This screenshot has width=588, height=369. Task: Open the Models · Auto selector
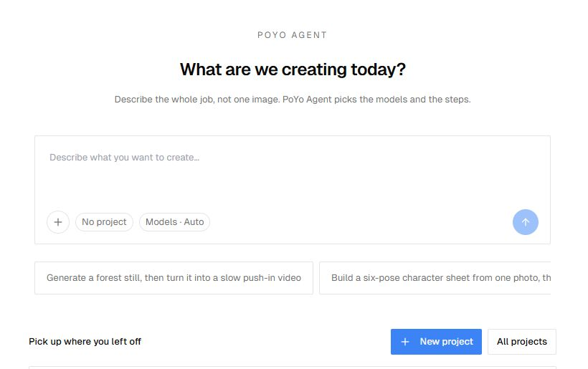click(x=174, y=222)
